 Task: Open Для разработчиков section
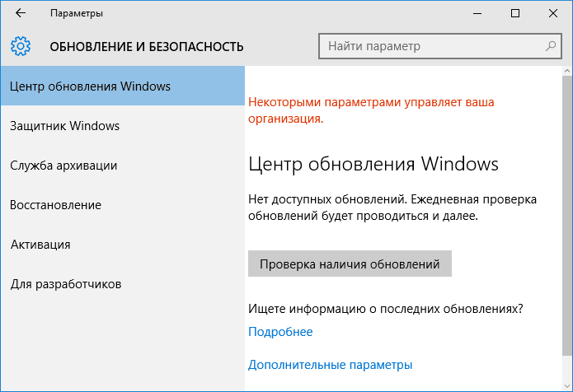pos(66,284)
